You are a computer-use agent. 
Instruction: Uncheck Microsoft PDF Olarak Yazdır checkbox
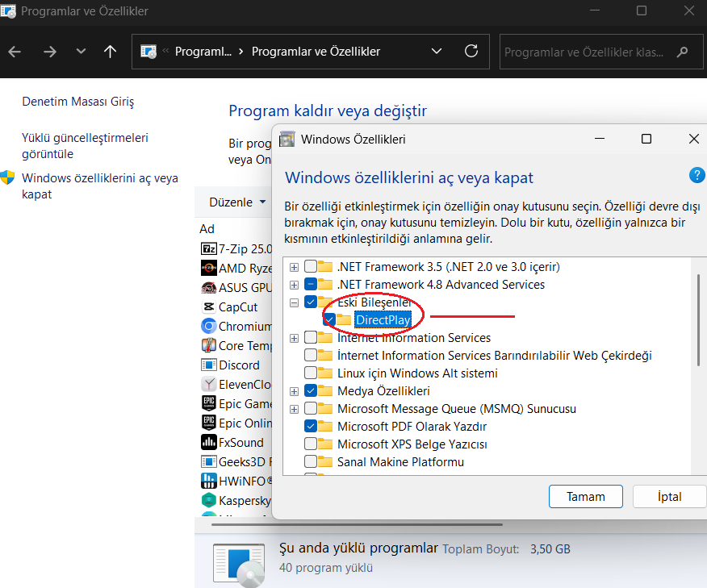311,426
